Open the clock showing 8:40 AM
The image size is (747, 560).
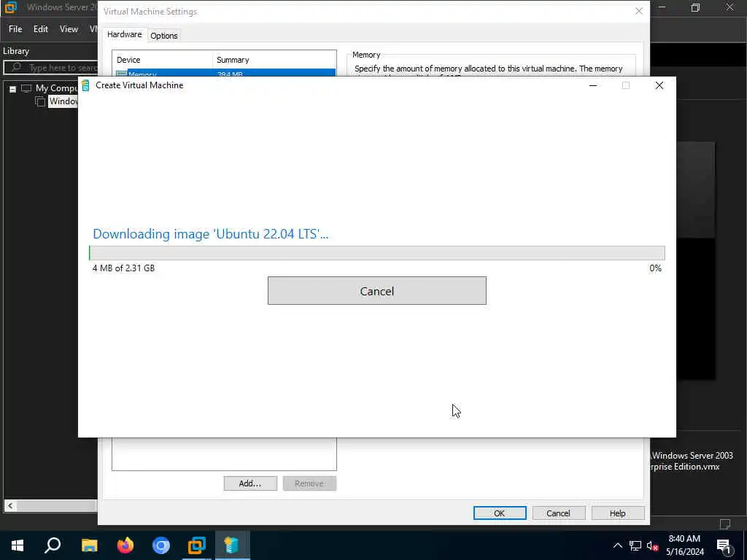[x=685, y=545]
